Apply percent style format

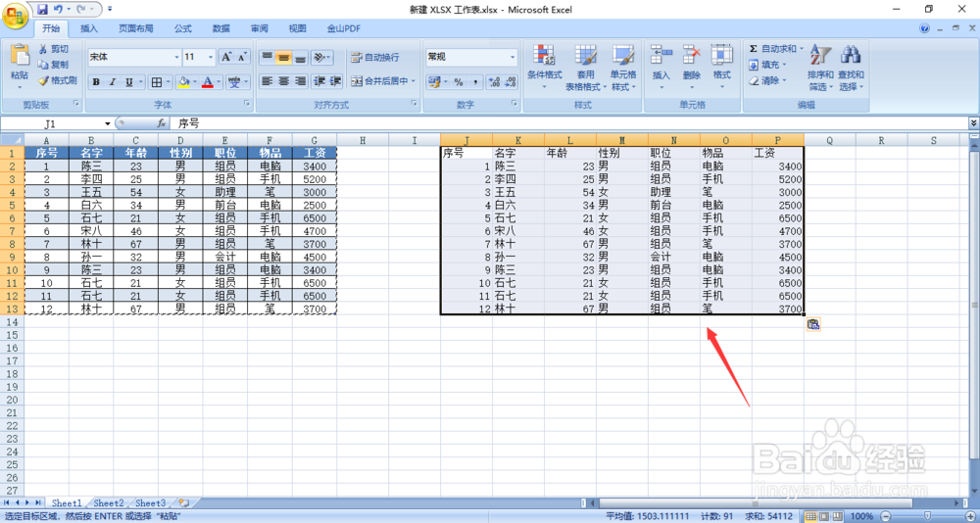[458, 82]
